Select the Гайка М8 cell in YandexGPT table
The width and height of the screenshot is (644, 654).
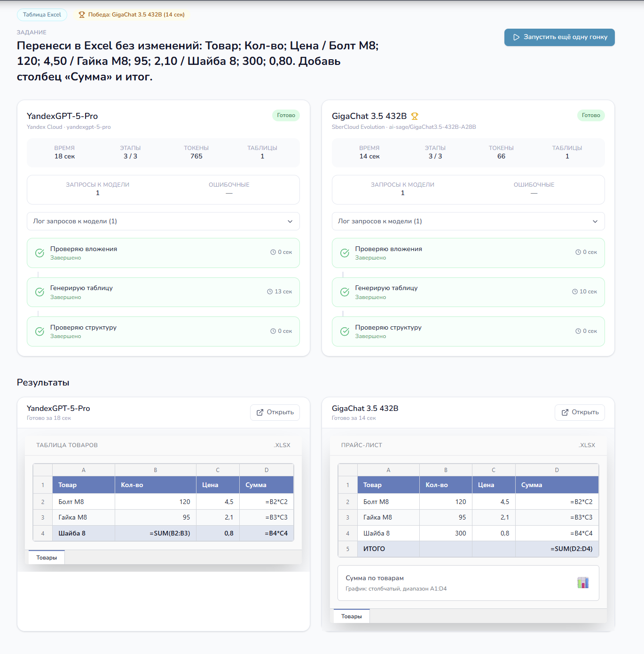pyautogui.click(x=84, y=517)
